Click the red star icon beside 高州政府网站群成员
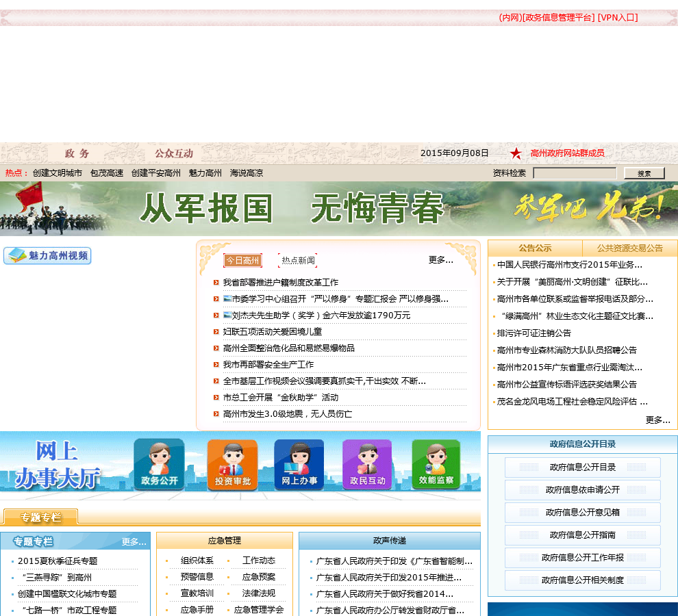The width and height of the screenshot is (678, 616). tap(516, 153)
